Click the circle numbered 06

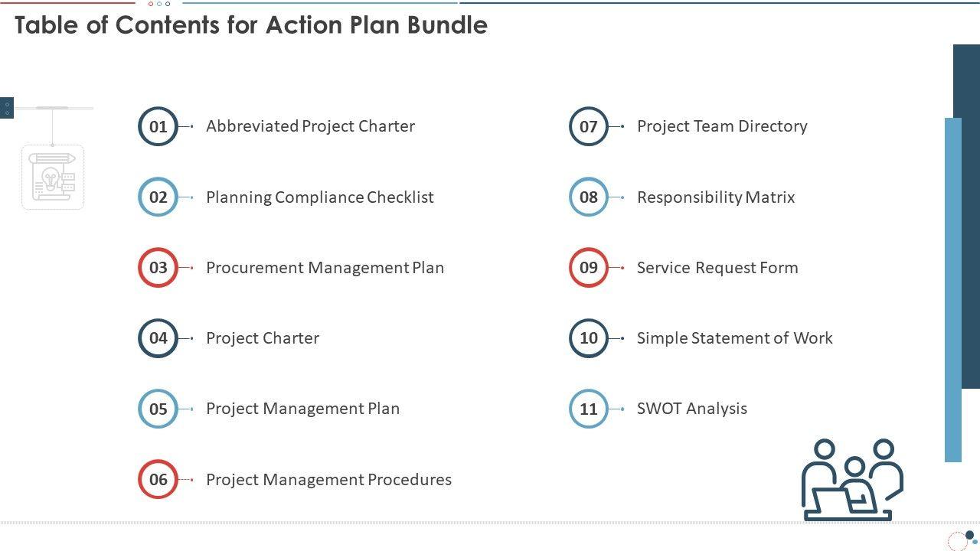158,480
